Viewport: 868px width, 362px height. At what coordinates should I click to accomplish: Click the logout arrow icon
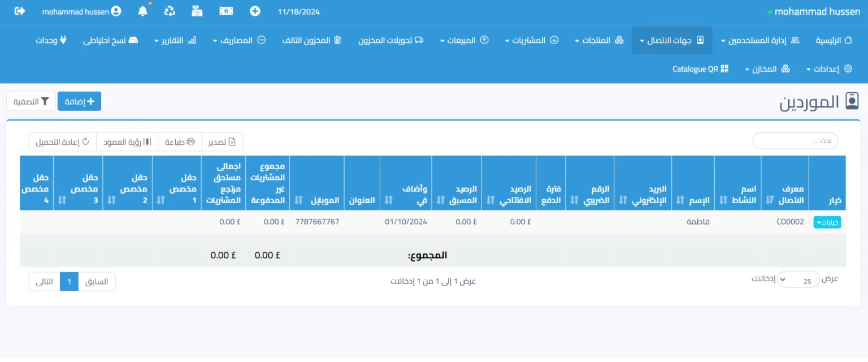pos(20,11)
